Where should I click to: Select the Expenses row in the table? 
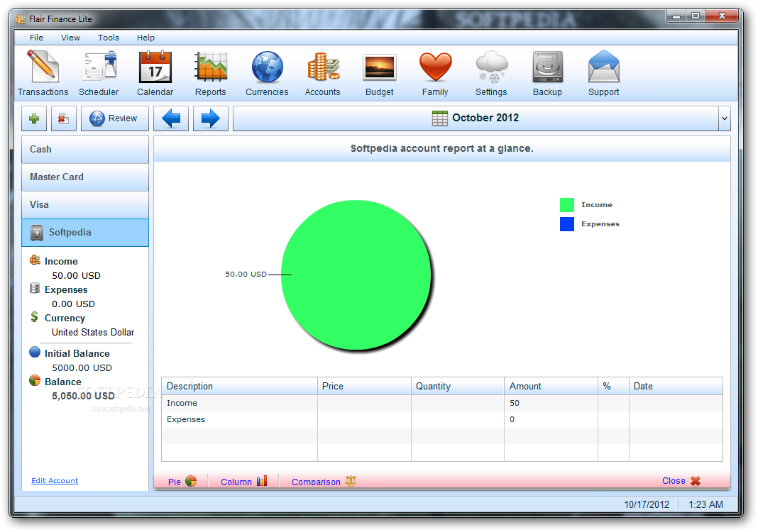tap(442, 419)
